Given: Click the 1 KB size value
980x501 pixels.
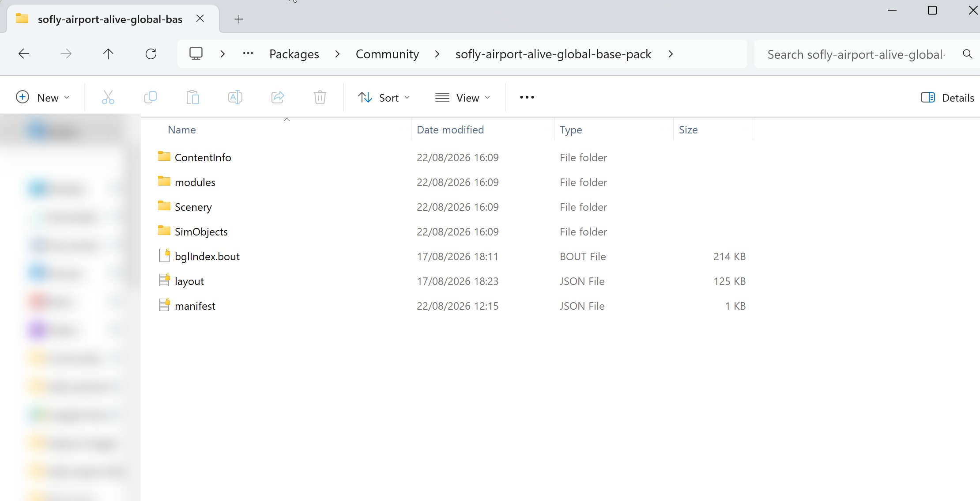Looking at the screenshot, I should [x=735, y=306].
